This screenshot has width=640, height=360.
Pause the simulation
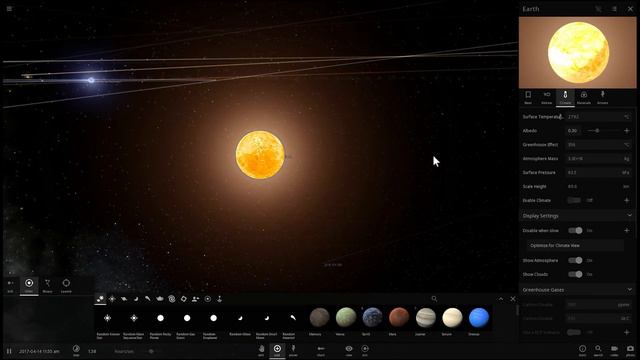[9, 351]
